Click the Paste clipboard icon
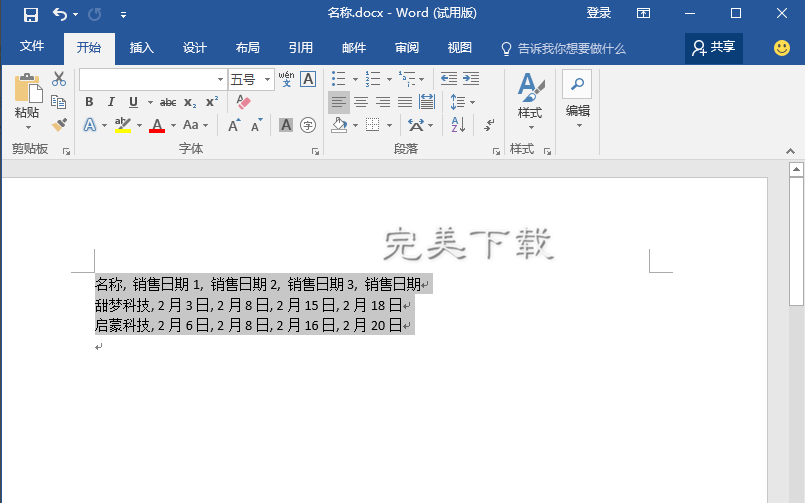This screenshot has height=503, width=805. 28,87
